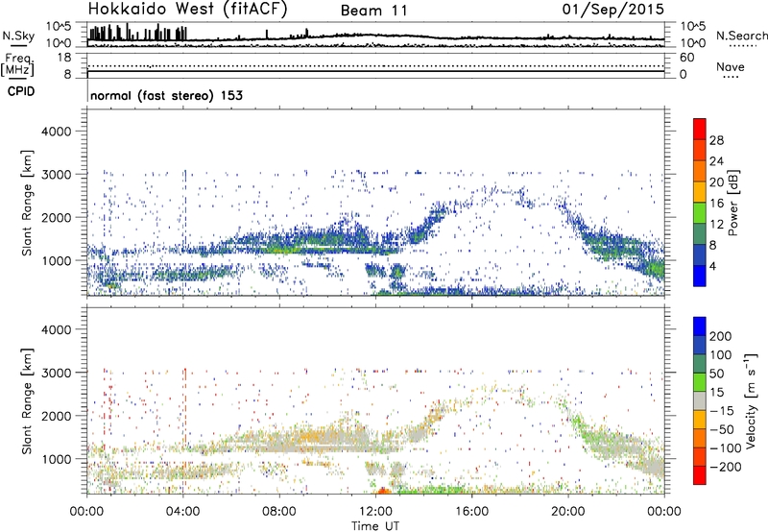Viewport: 768px width, 532px height.
Task: Click the "Time UT" axis title
Action: [375, 526]
